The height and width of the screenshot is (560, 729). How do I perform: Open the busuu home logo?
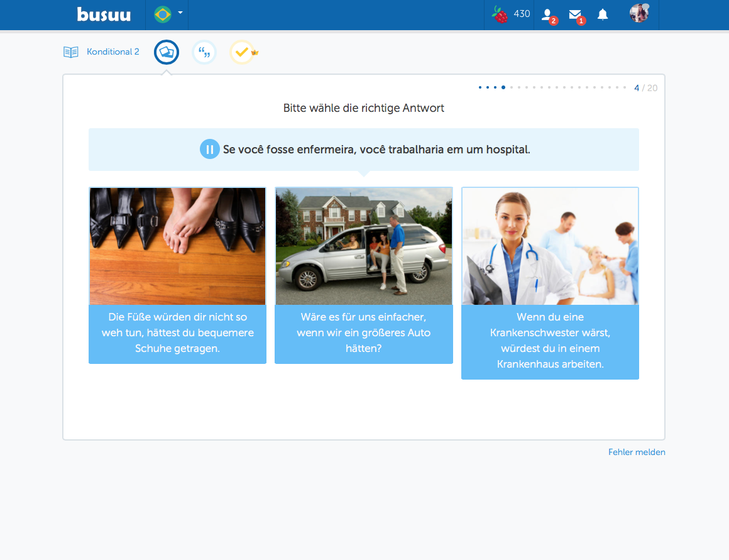click(104, 14)
